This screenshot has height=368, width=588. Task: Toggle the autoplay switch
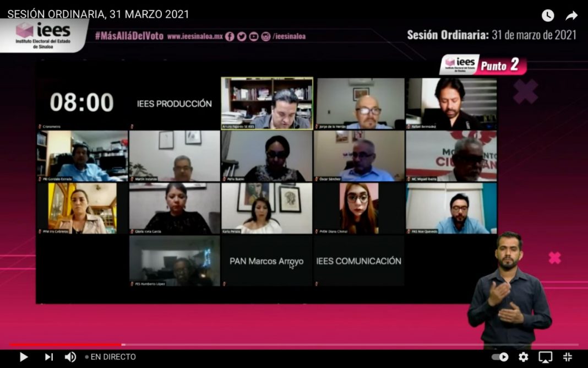click(500, 357)
